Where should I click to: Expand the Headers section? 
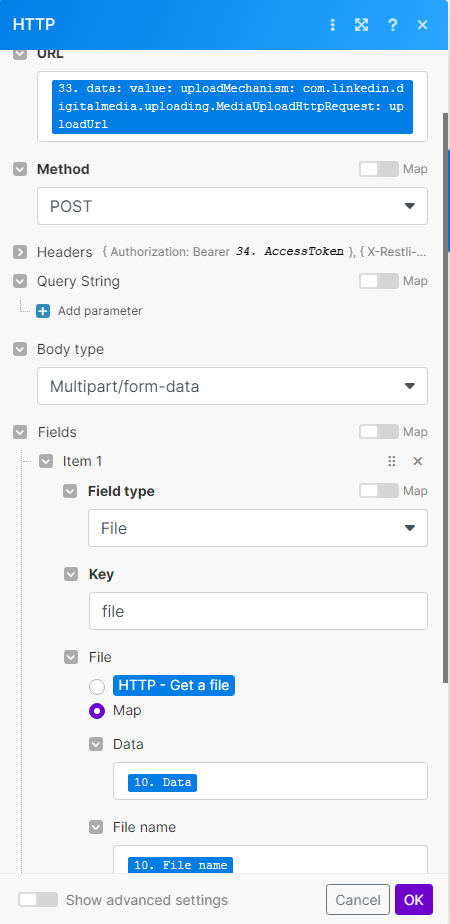20,252
